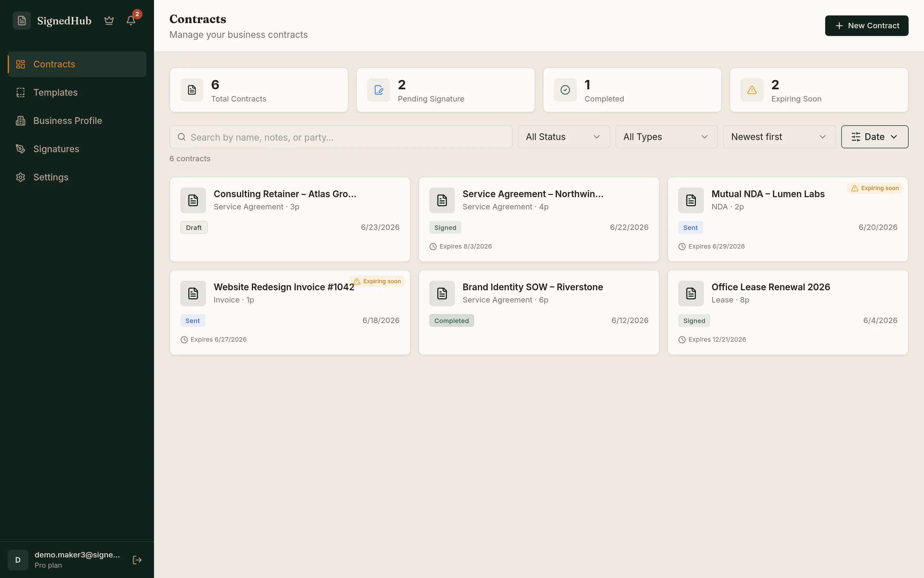Click the Settings gear icon
Screen dimensions: 924x578
click(x=21, y=177)
